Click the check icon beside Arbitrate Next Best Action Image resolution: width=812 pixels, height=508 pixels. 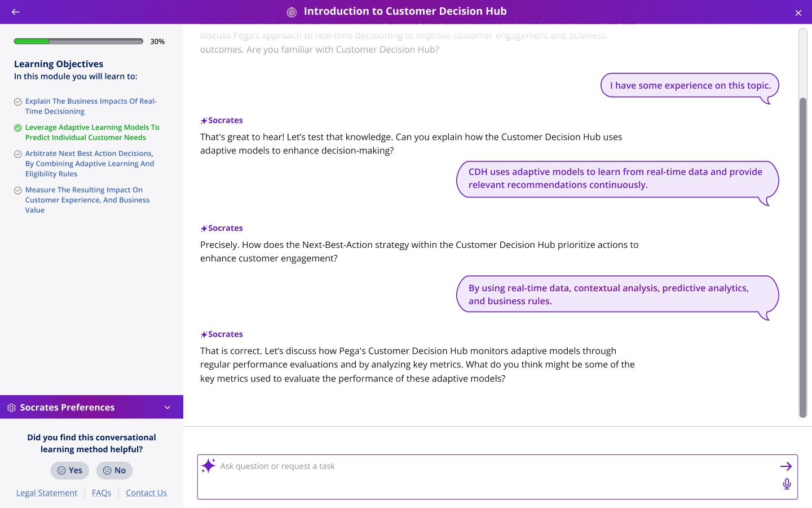coord(18,154)
